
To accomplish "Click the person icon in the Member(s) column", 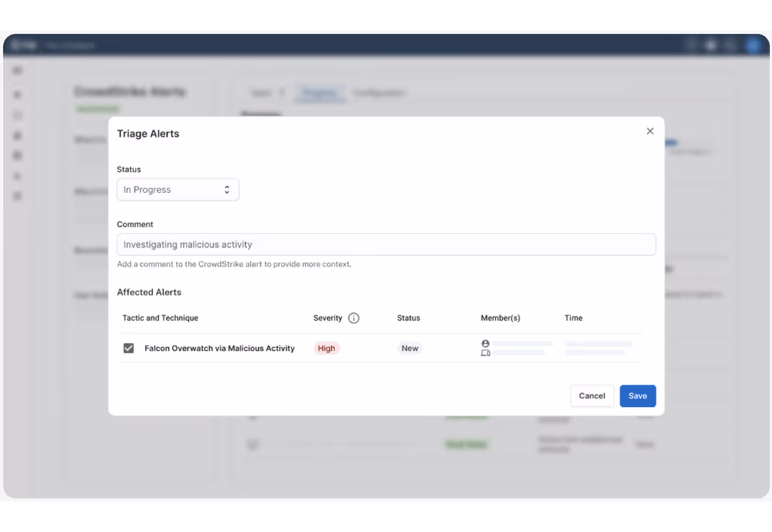I will pyautogui.click(x=485, y=342).
